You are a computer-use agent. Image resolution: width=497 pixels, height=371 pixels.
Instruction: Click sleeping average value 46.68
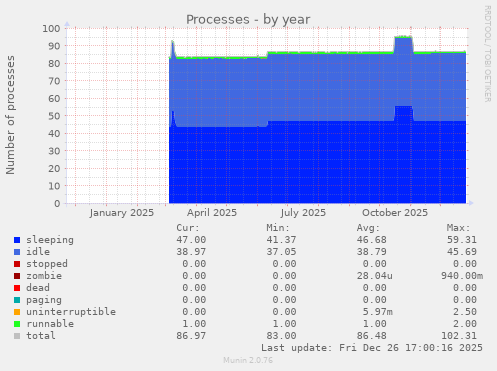pyautogui.click(x=372, y=240)
